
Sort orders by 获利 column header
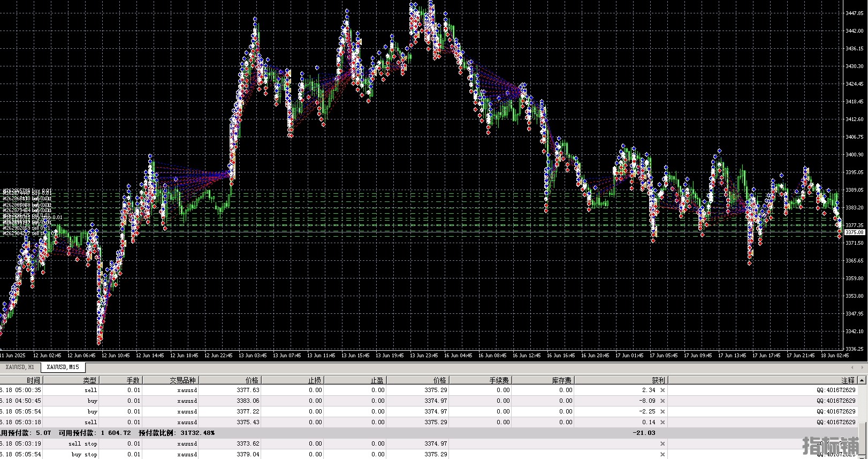tap(621, 380)
